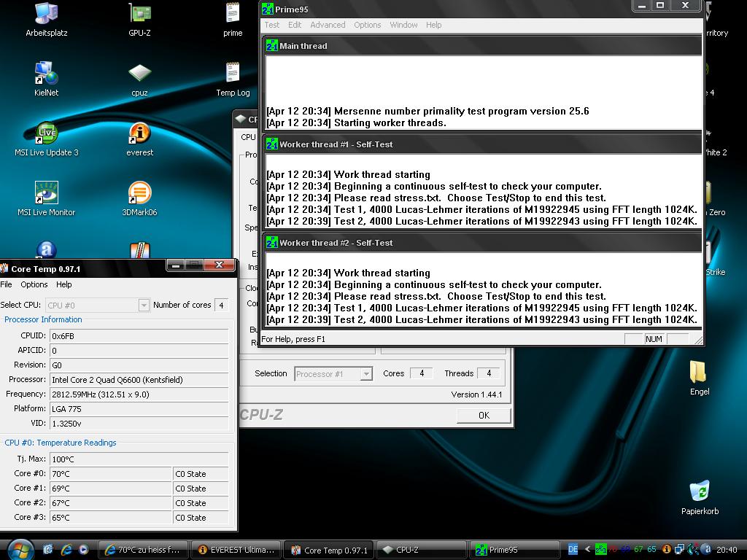Click the Windows Start orb
The height and width of the screenshot is (560, 747).
20,550
